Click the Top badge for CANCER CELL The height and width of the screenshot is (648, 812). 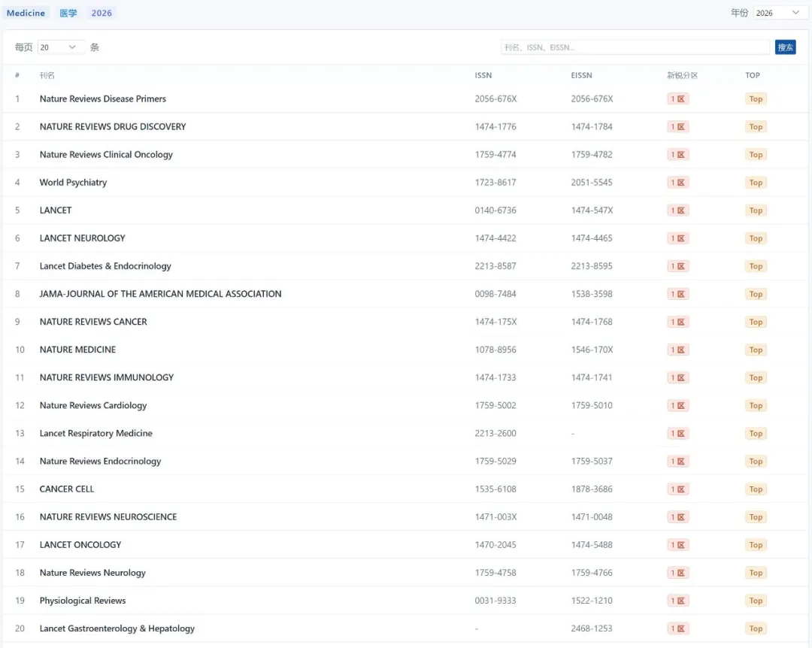coord(756,489)
